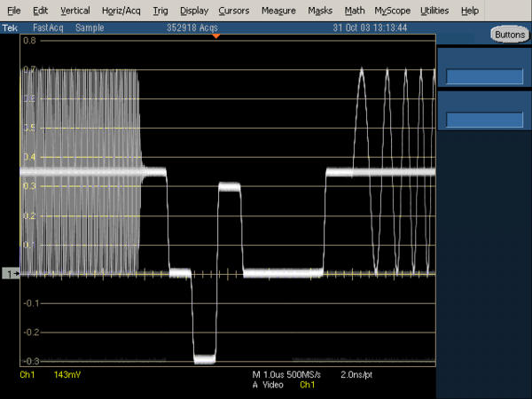Image resolution: width=532 pixels, height=399 pixels.
Task: Click the M 1.0us 500MS/s timebase readout
Action: (x=286, y=376)
